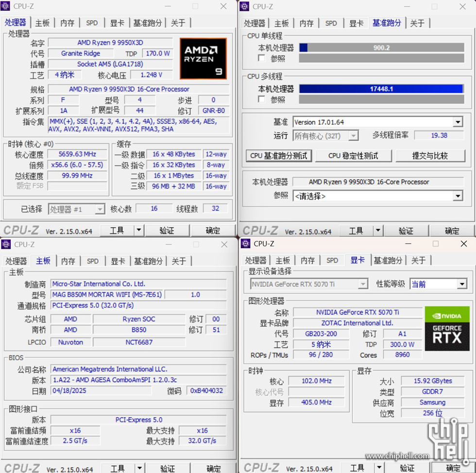This screenshot has height=473, width=476.
Task: Click 验证 in the mainboard window
Action: 168,469
